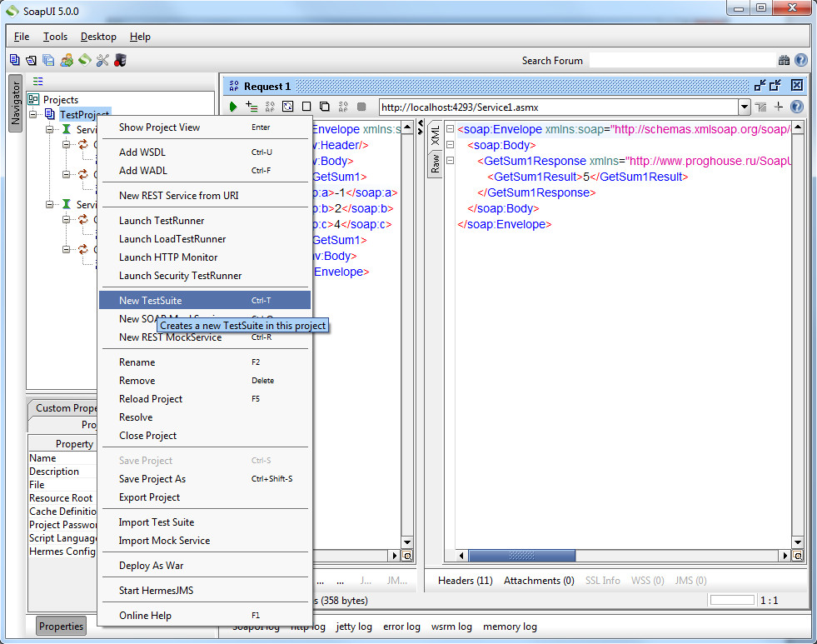This screenshot has height=644, width=817.
Task: Select New TestSuite from context menu
Action: coord(205,300)
